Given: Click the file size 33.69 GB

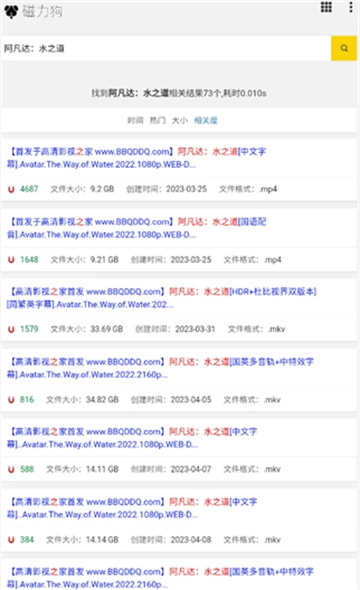Looking at the screenshot, I should tap(106, 329).
